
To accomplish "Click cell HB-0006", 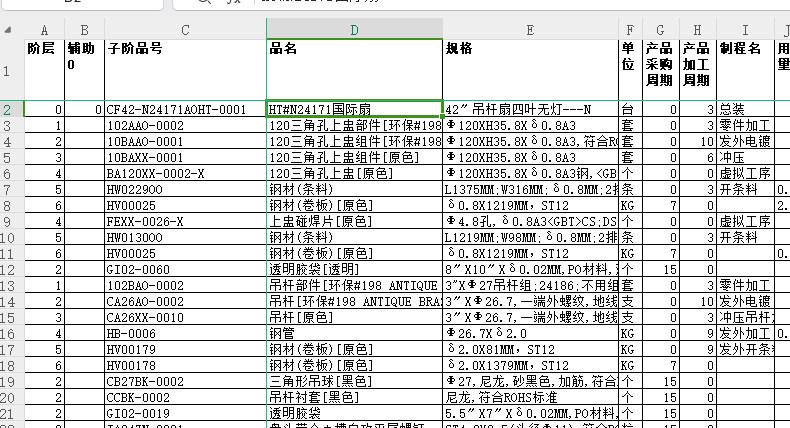I will pos(185,333).
